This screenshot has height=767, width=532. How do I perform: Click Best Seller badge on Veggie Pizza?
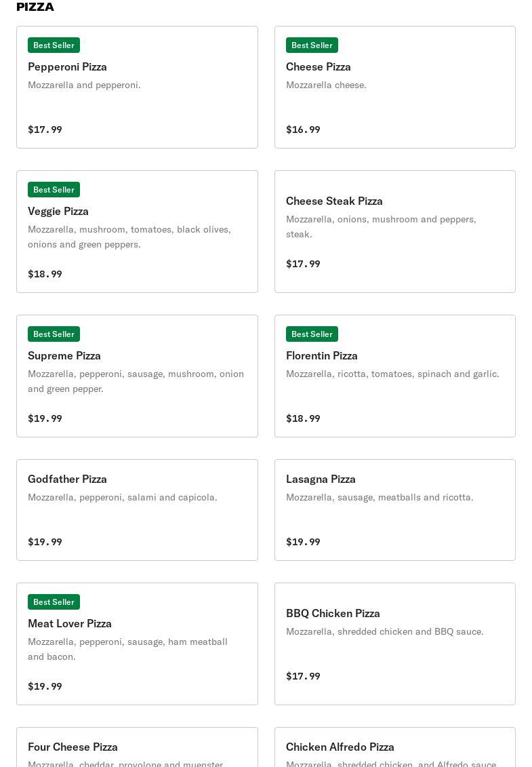(54, 189)
